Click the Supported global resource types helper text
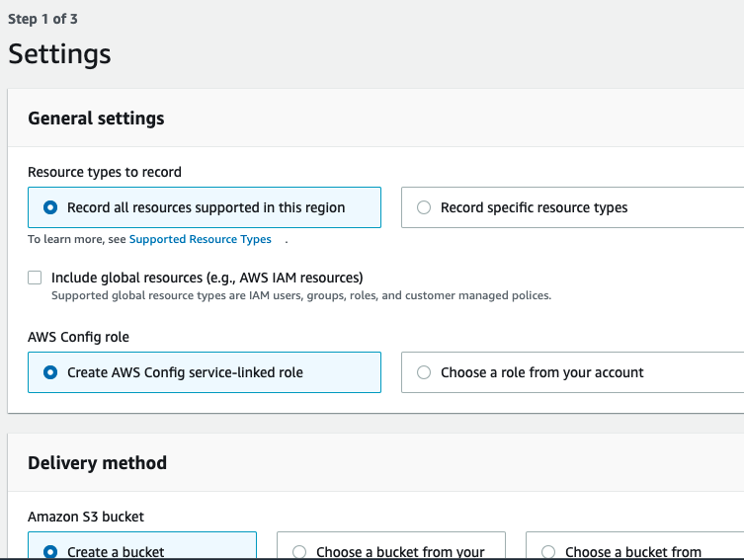This screenshot has height=560, width=744. 300,295
